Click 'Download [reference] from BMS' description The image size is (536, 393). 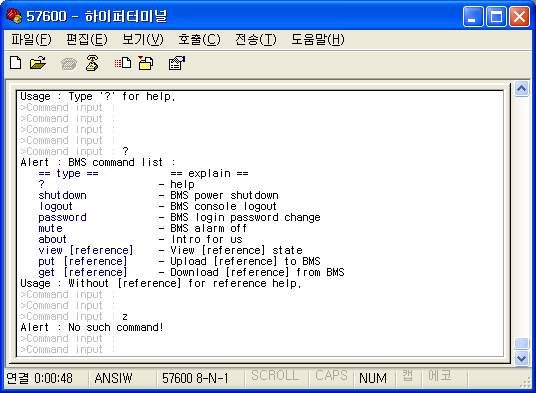point(257,272)
